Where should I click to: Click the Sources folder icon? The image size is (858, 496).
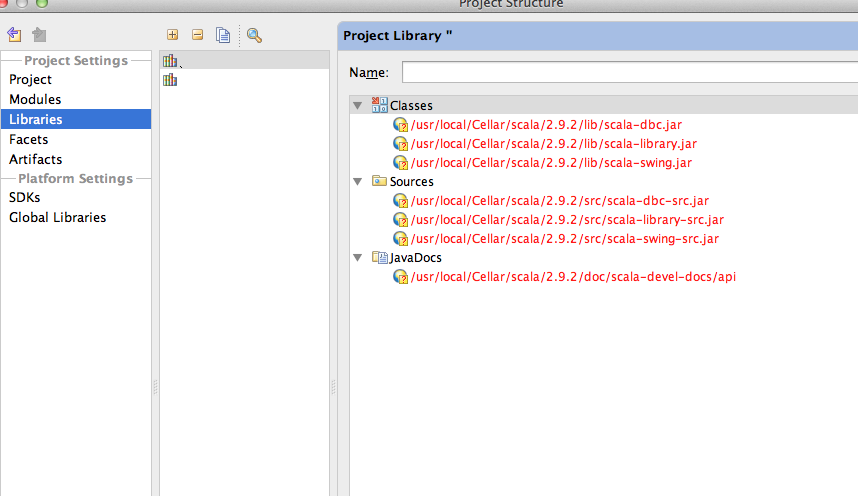pyautogui.click(x=379, y=181)
